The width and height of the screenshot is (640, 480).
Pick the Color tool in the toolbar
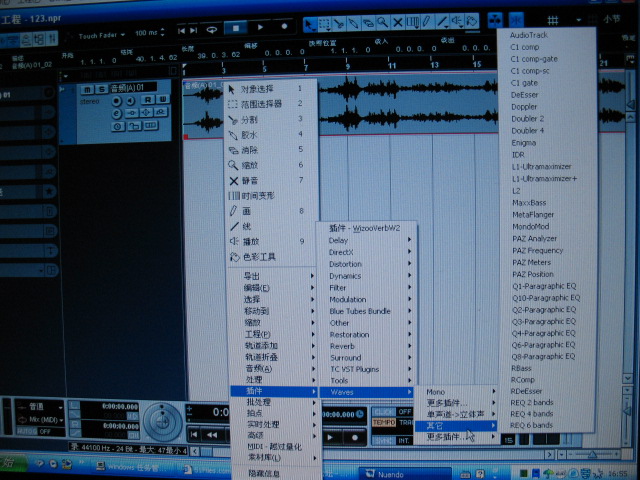[x=471, y=20]
